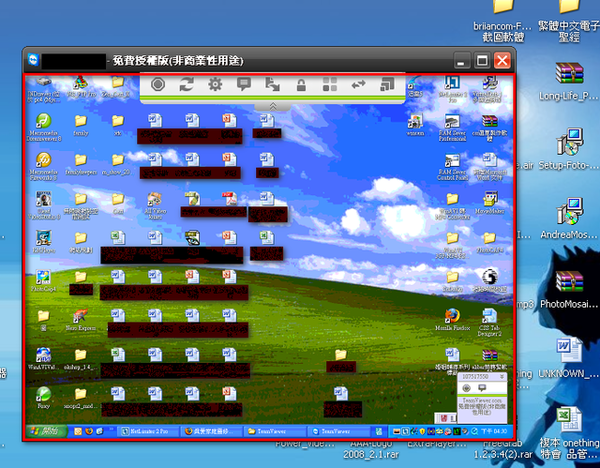Image resolution: width=600 pixels, height=468 pixels.
Task: Select the Foxy icon on remote desktop
Action: (44, 398)
